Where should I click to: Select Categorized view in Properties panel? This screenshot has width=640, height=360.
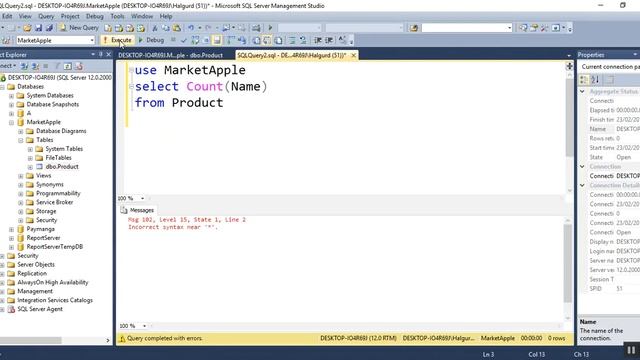pos(584,80)
